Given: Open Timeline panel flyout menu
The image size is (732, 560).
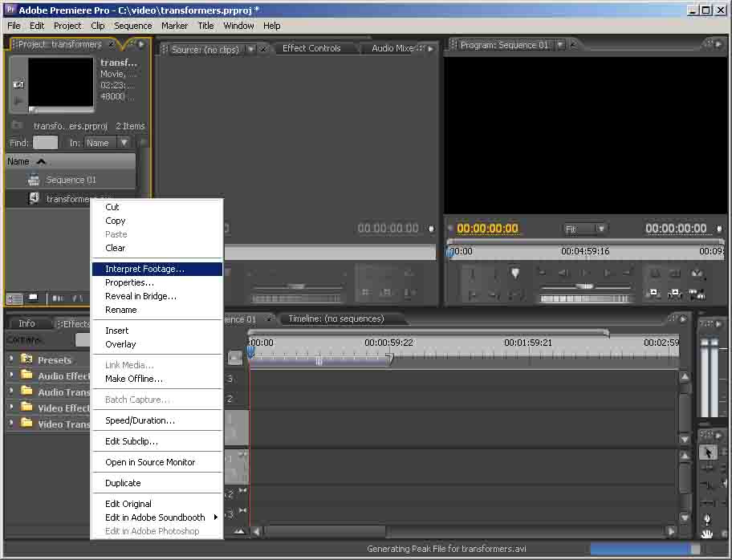Looking at the screenshot, I should tap(683, 319).
